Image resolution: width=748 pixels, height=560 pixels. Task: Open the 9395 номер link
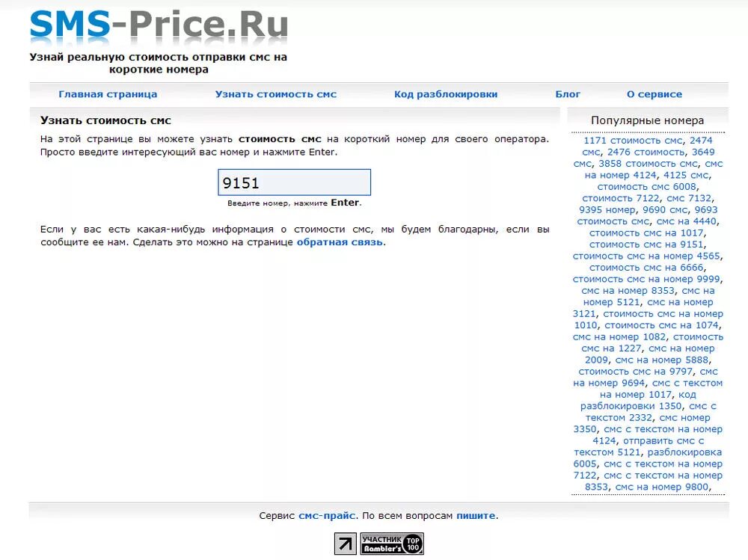click(x=607, y=210)
